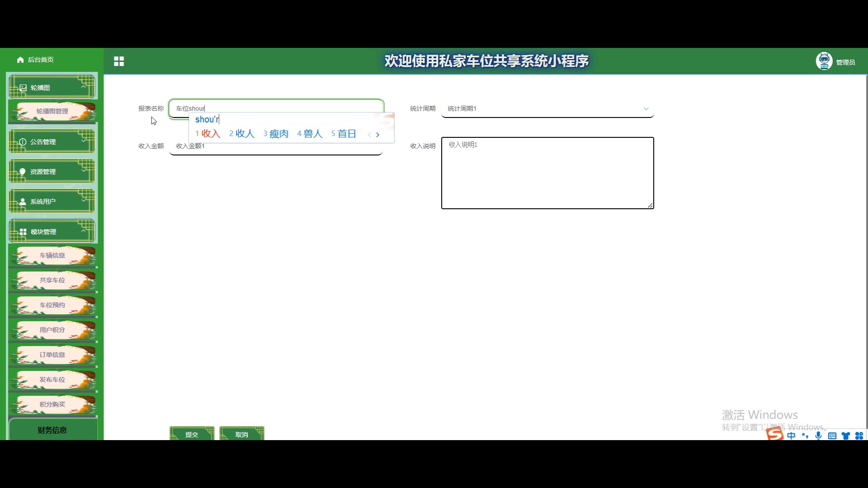Select candidate 1 收入 in IME popup
The width and height of the screenshot is (868, 488).
click(x=208, y=134)
